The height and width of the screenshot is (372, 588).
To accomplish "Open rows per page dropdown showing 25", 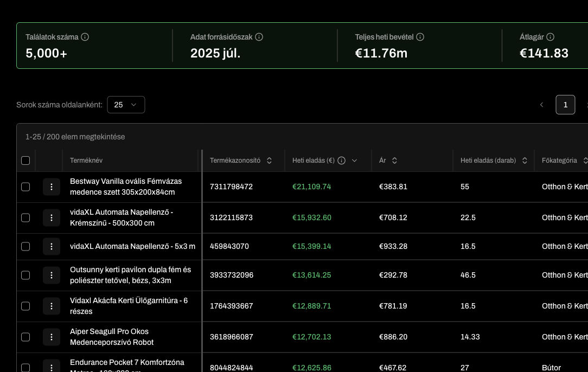I will (126, 105).
